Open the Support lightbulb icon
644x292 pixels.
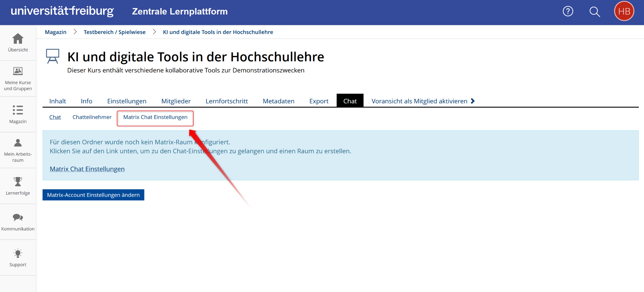[18, 254]
